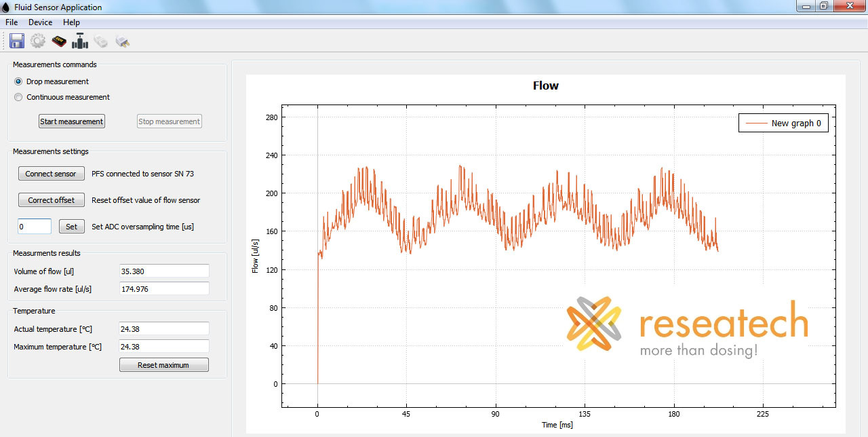Click the New graph 0 legend entry
This screenshot has width=868, height=437.
[x=783, y=123]
